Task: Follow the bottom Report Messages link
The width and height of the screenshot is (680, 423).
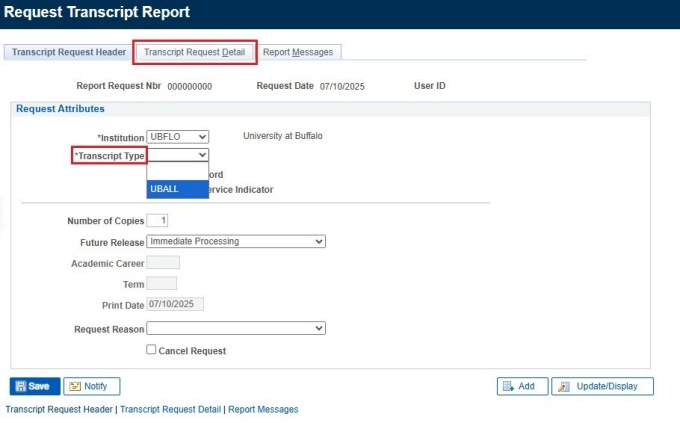Action: tap(263, 409)
